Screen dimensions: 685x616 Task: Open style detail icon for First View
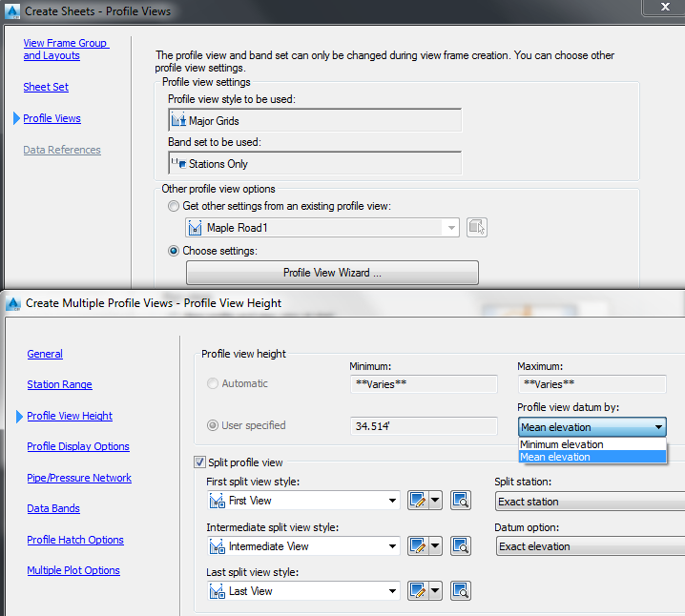pyautogui.click(x=461, y=501)
